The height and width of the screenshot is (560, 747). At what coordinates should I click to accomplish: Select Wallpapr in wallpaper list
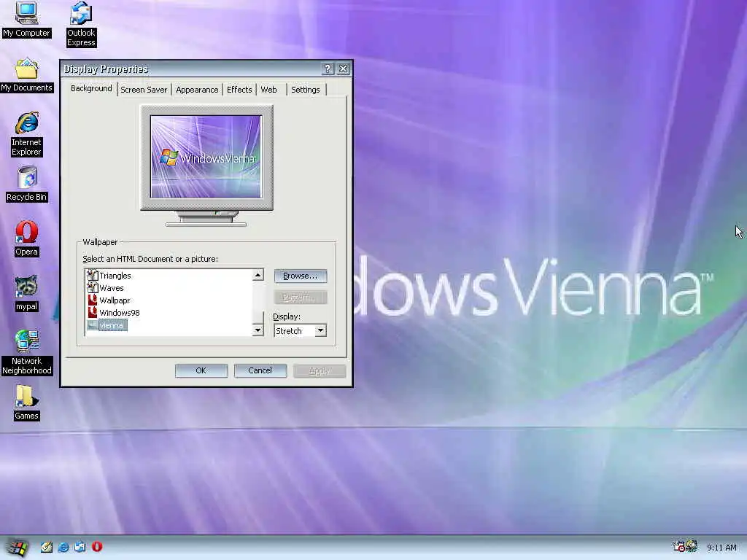pyautogui.click(x=115, y=300)
